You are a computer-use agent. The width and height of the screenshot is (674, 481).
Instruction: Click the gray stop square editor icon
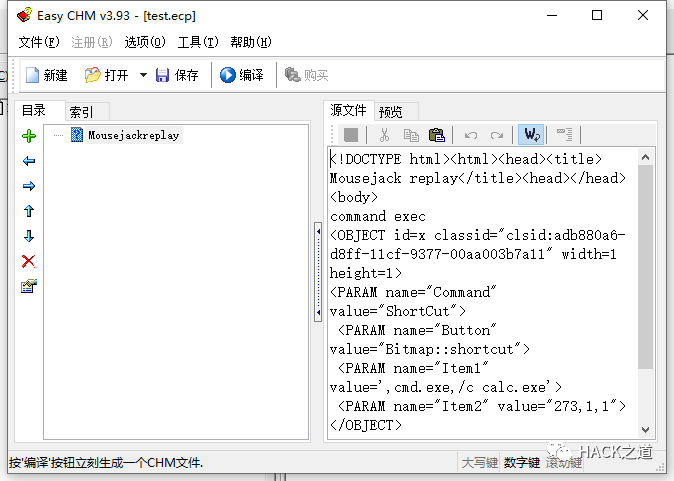(x=351, y=135)
